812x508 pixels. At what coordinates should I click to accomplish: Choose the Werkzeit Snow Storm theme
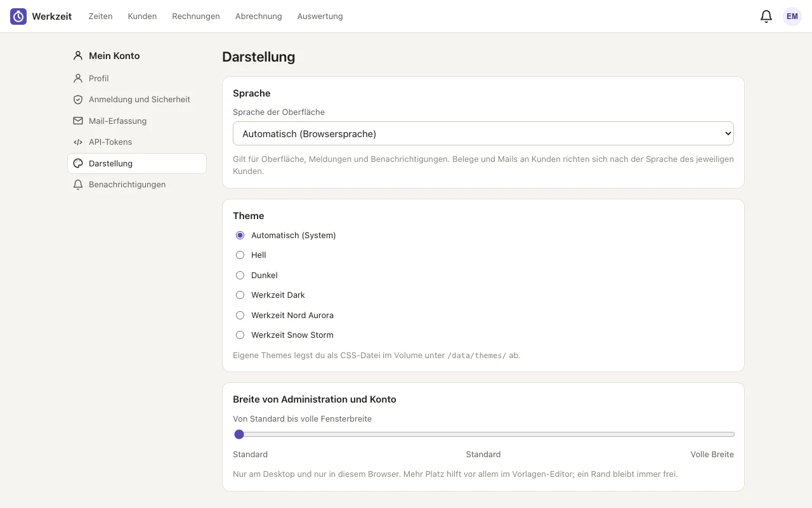240,335
